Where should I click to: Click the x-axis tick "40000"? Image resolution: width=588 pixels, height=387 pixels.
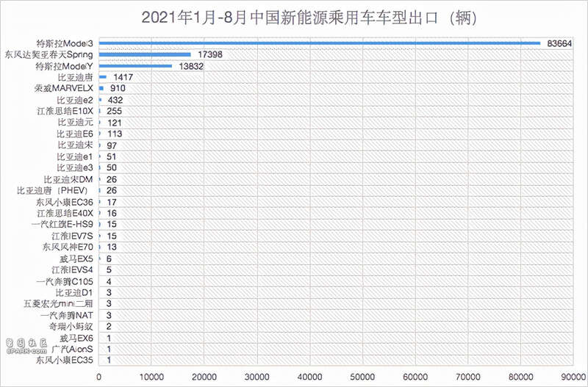(x=309, y=377)
